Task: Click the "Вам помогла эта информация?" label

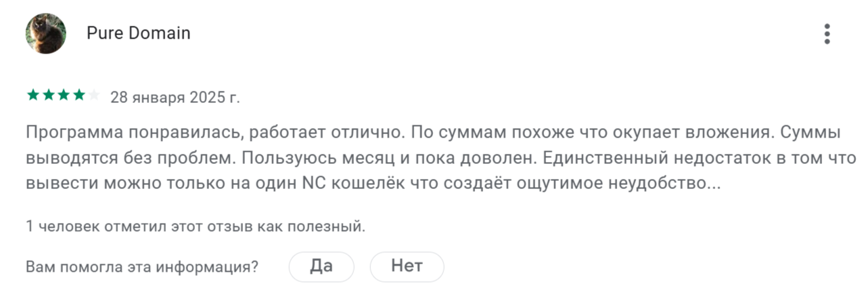Action: pyautogui.click(x=142, y=266)
